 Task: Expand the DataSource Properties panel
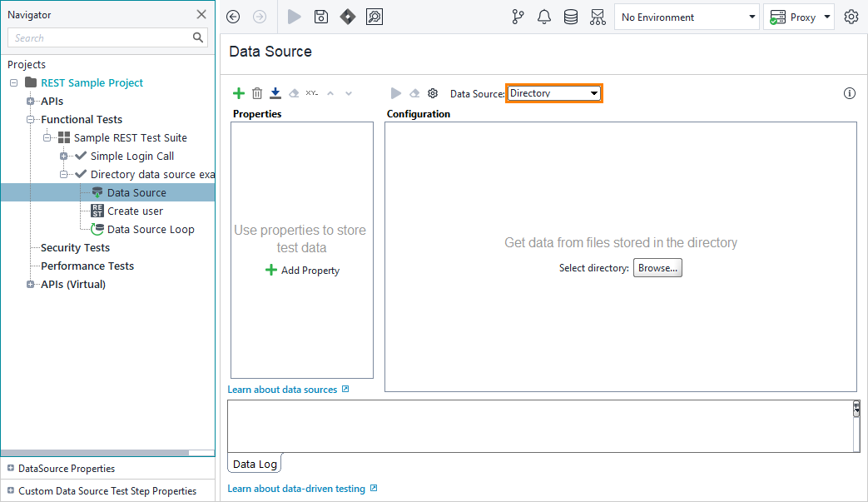pos(8,468)
